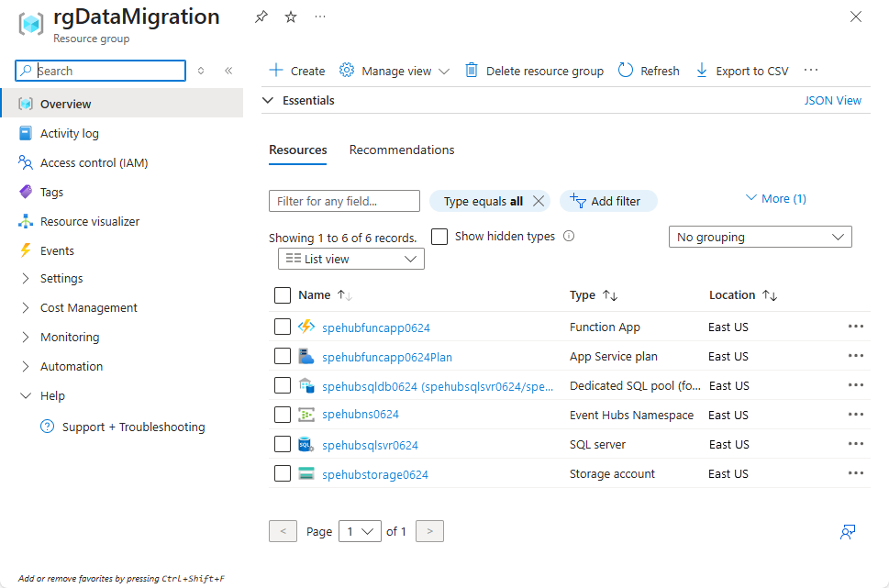Screen dimensions: 889x588
Task: Open more actions for spehubstorage0624 row
Action: [x=856, y=473]
